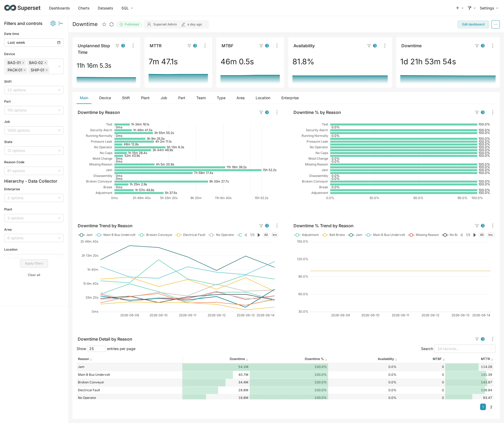
Task: Select All series in Downtime % Trend legend
Action: coord(482,235)
